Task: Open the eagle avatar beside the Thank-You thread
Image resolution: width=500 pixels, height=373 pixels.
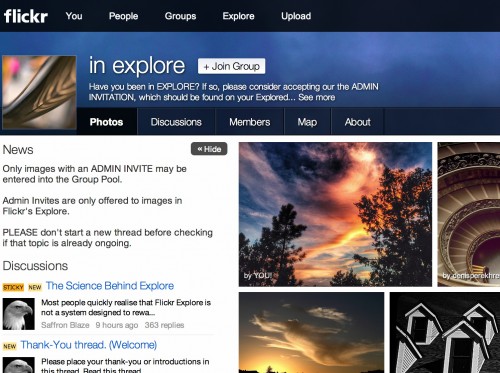Action: click(x=19, y=365)
